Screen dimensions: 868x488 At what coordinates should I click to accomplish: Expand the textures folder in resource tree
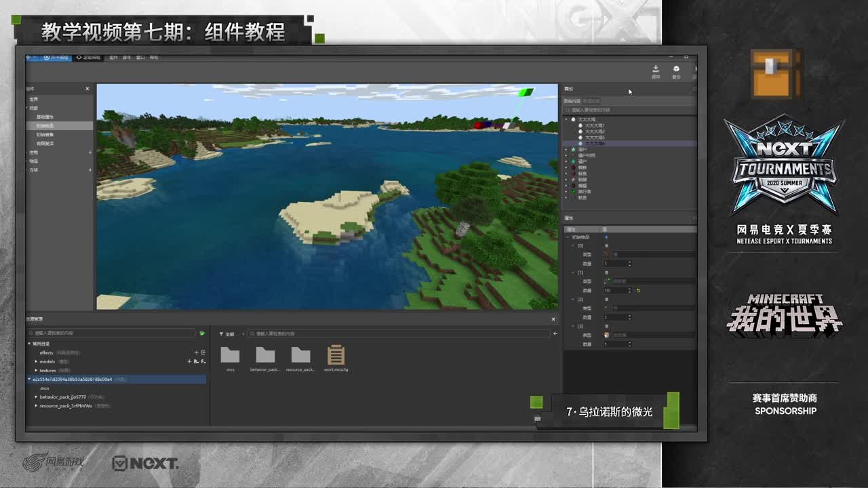coord(36,370)
